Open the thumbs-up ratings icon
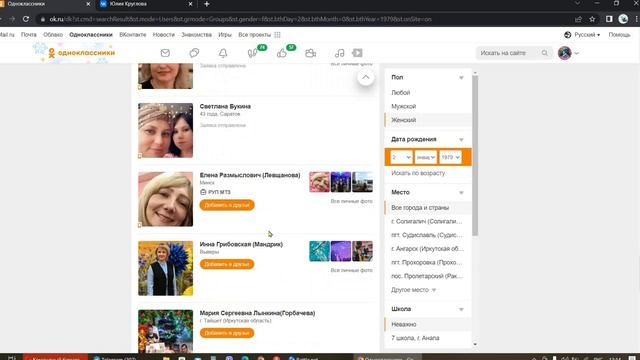 282,53
